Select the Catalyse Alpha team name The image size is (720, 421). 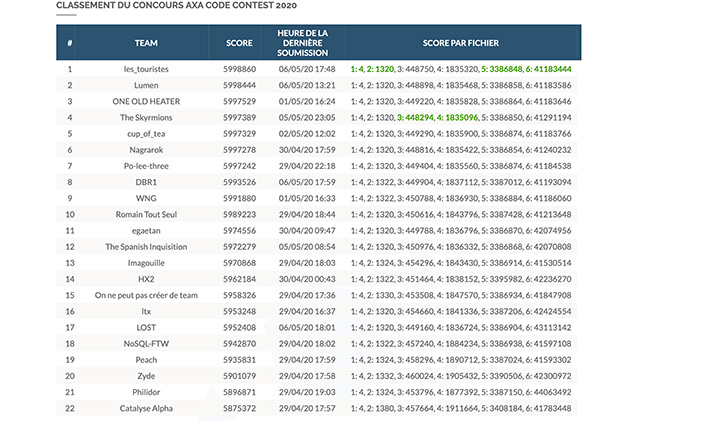click(x=146, y=408)
